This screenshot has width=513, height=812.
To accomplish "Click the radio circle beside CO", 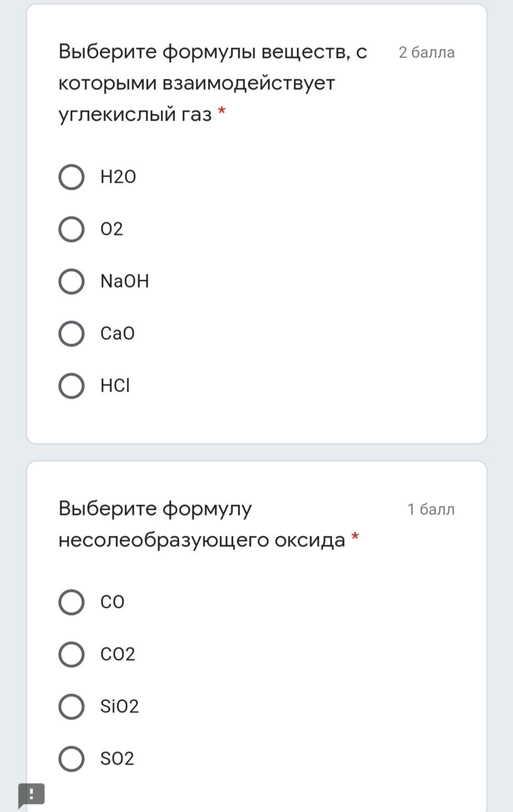I will (71, 602).
